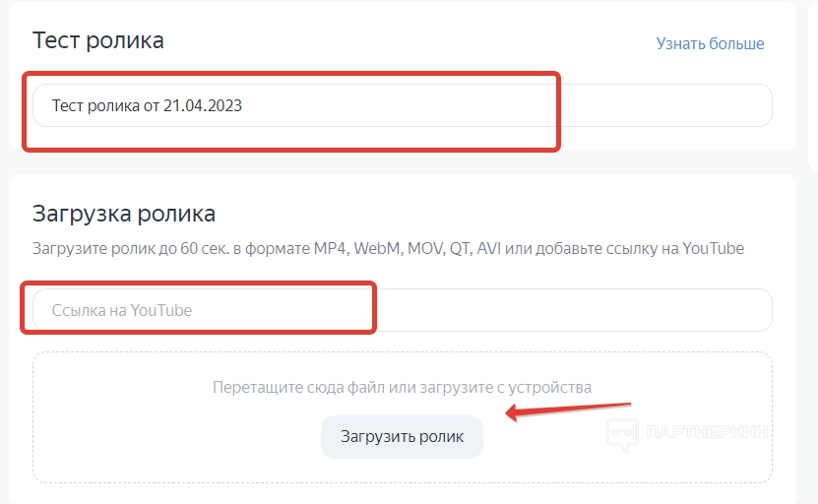The image size is (818, 504).
Task: Click the right end of the test name field
Action: (728, 105)
